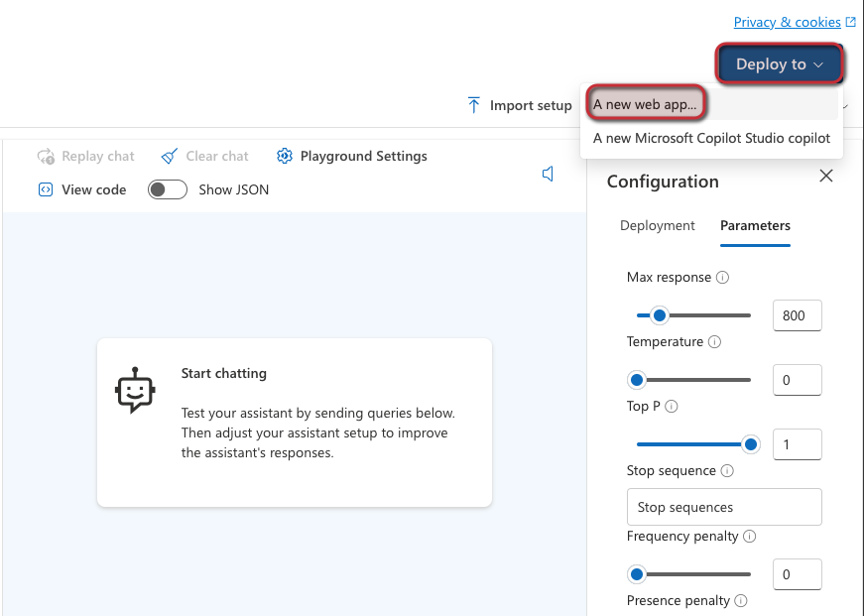The width and height of the screenshot is (864, 616).
Task: Click the Temperature info icon
Action: (x=715, y=341)
